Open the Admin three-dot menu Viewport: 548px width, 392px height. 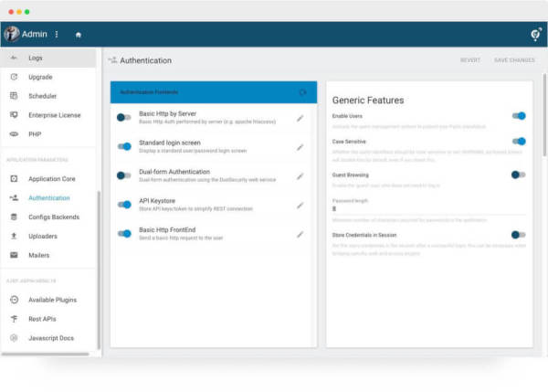coord(57,35)
